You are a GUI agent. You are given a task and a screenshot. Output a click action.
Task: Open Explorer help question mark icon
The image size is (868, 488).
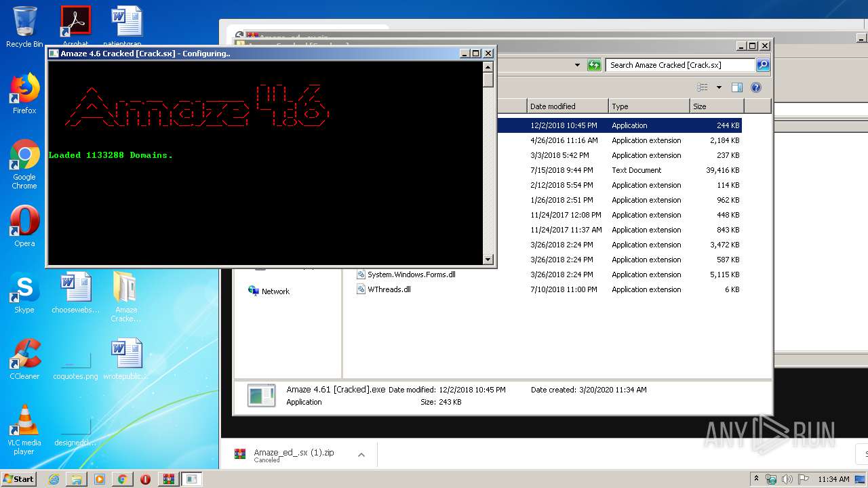[756, 87]
